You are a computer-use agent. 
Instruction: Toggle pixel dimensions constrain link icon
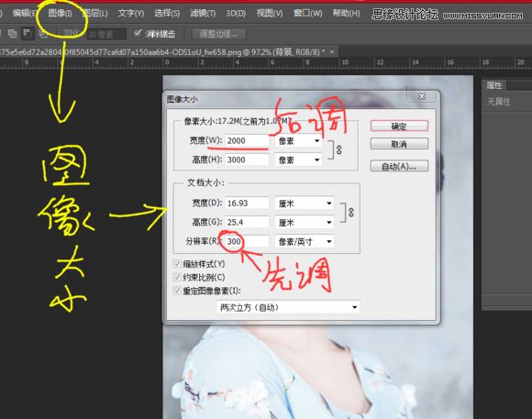[x=338, y=150]
